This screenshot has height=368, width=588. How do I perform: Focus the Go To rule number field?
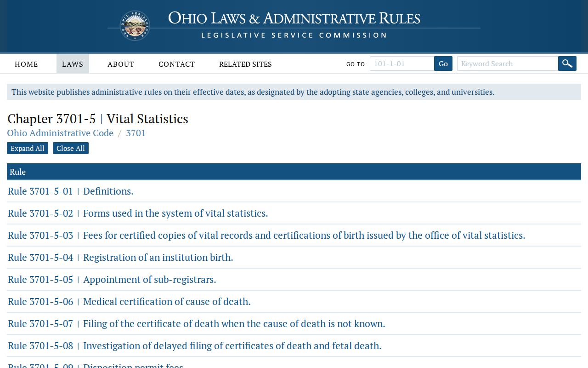click(402, 63)
